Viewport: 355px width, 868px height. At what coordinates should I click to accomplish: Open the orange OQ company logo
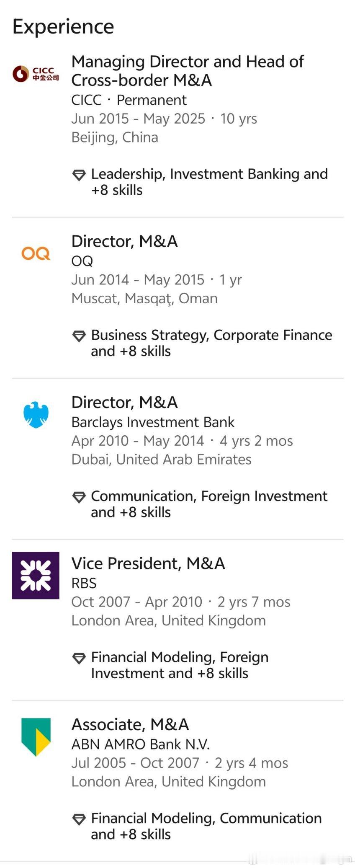point(36,253)
